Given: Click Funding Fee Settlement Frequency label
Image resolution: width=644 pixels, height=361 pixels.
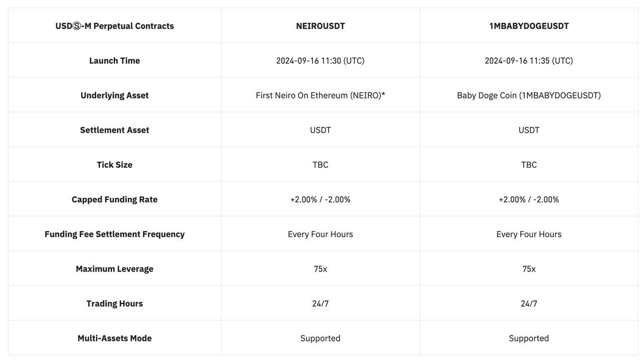Looking at the screenshot, I should pyautogui.click(x=115, y=234).
